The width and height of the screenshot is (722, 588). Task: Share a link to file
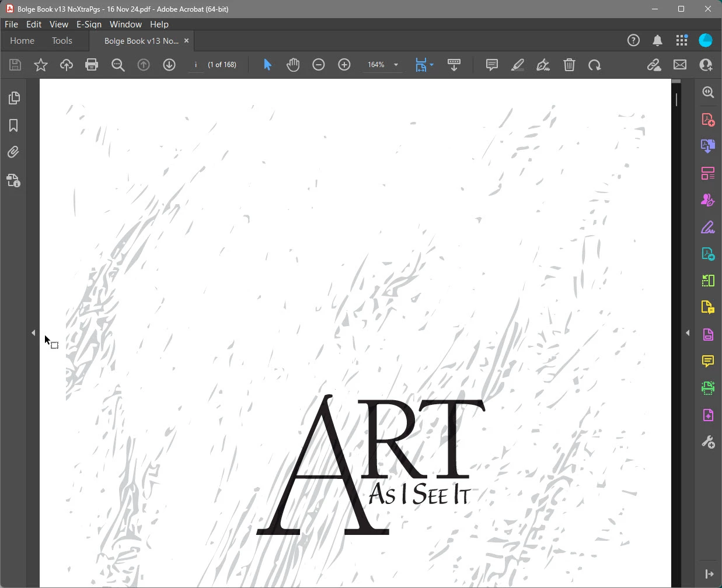[x=654, y=65]
